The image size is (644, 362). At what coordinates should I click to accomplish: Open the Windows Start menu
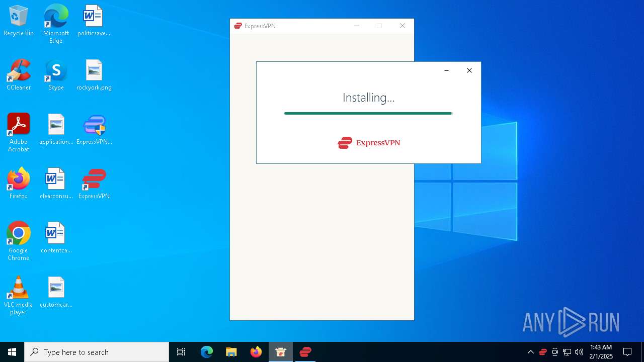12,352
